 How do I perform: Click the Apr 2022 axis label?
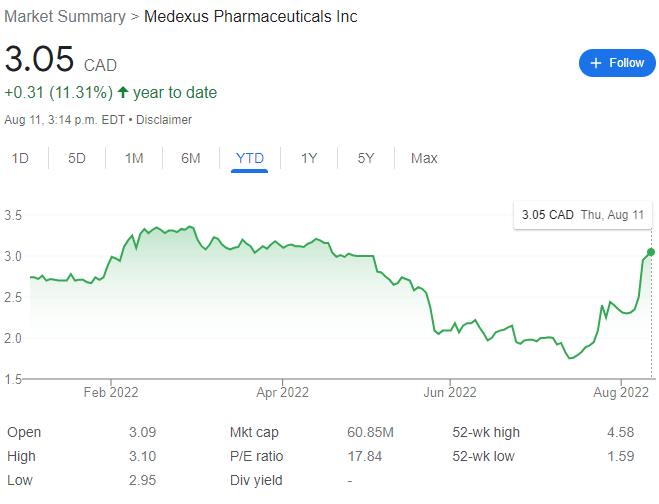282,392
